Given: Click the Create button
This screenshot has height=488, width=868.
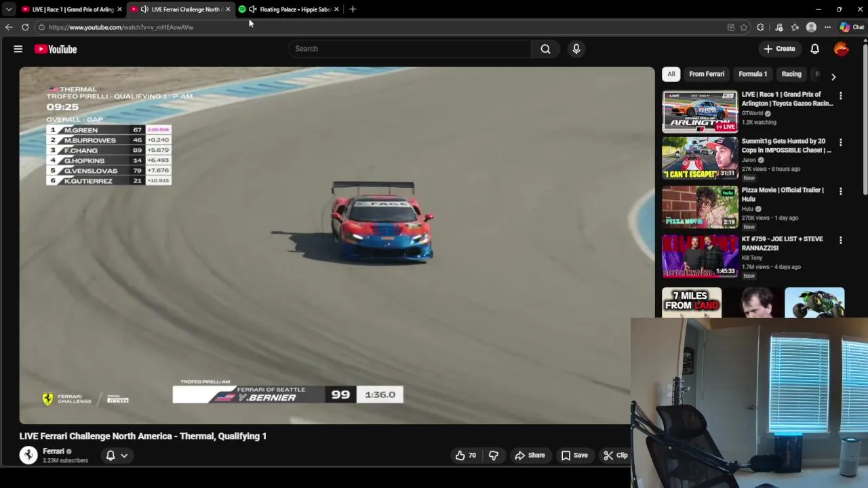Looking at the screenshot, I should (779, 49).
